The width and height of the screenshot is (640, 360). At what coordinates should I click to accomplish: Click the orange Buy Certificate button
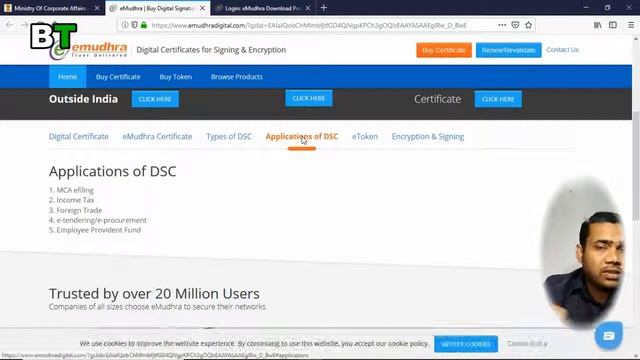click(444, 50)
